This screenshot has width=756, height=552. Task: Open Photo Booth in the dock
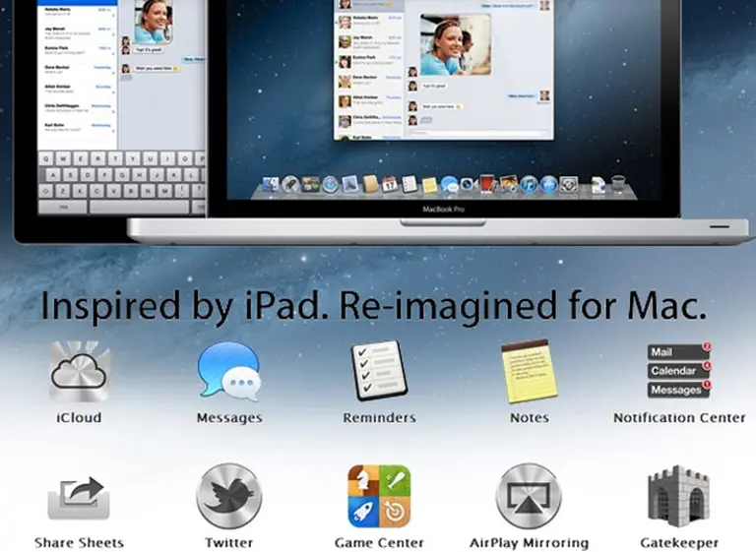click(x=487, y=184)
